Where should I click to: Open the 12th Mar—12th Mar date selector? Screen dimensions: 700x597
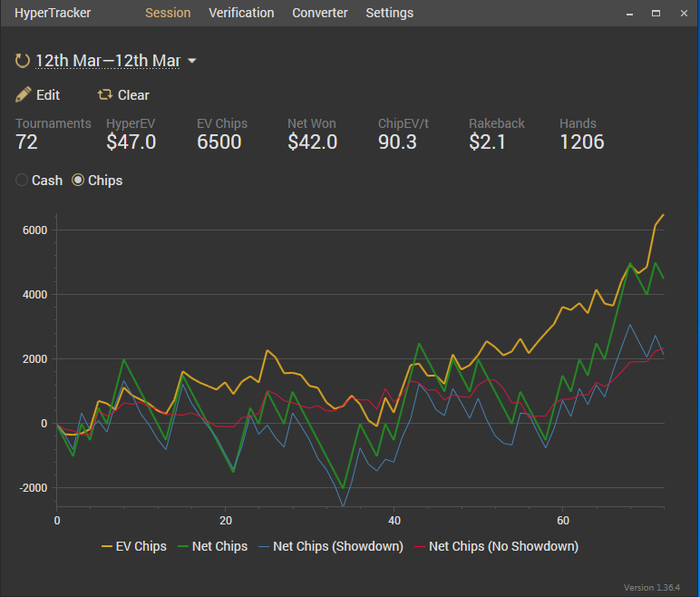(108, 60)
